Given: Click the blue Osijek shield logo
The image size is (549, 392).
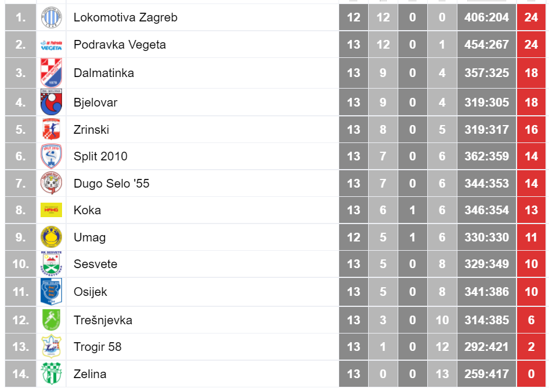Looking at the screenshot, I should [51, 292].
